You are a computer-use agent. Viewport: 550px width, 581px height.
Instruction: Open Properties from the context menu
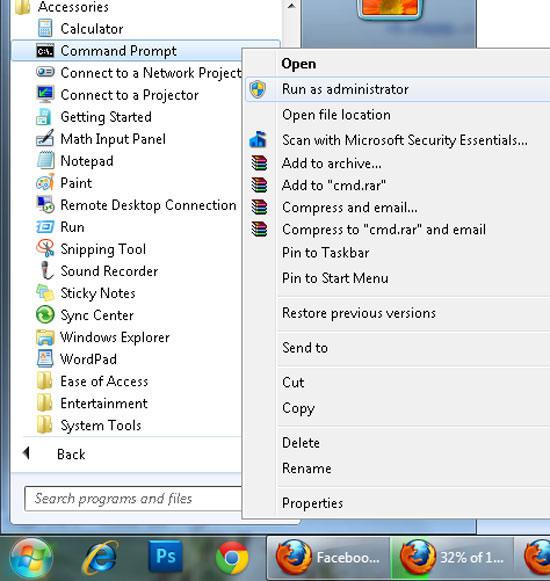(397, 503)
